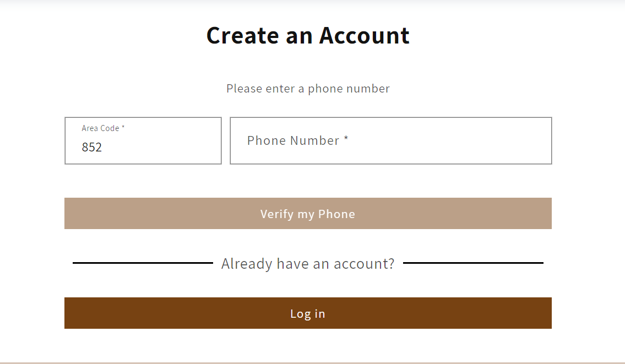Click the Log in button label

[308, 313]
